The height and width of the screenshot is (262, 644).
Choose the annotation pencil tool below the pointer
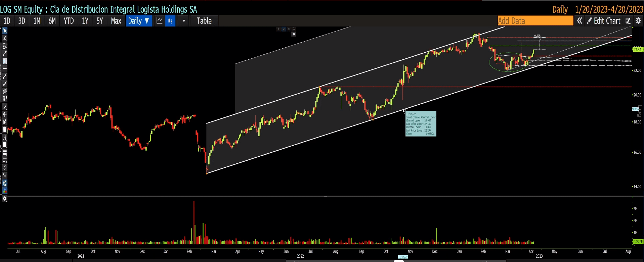[5, 39]
